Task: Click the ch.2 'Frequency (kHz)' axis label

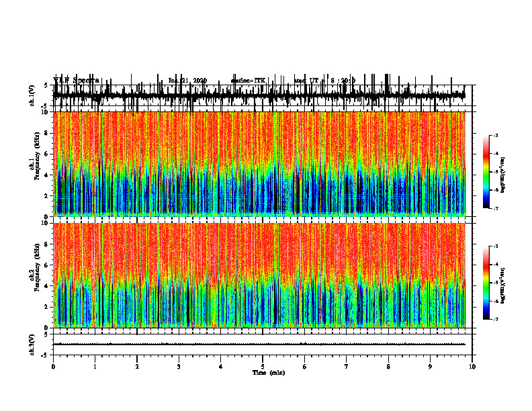Action: [x=37, y=267]
